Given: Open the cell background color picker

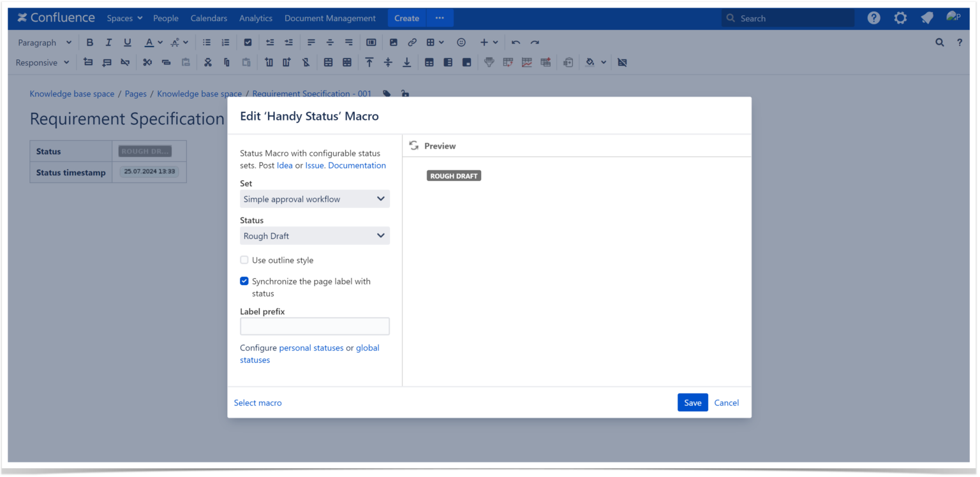Looking at the screenshot, I should tap(592, 62).
